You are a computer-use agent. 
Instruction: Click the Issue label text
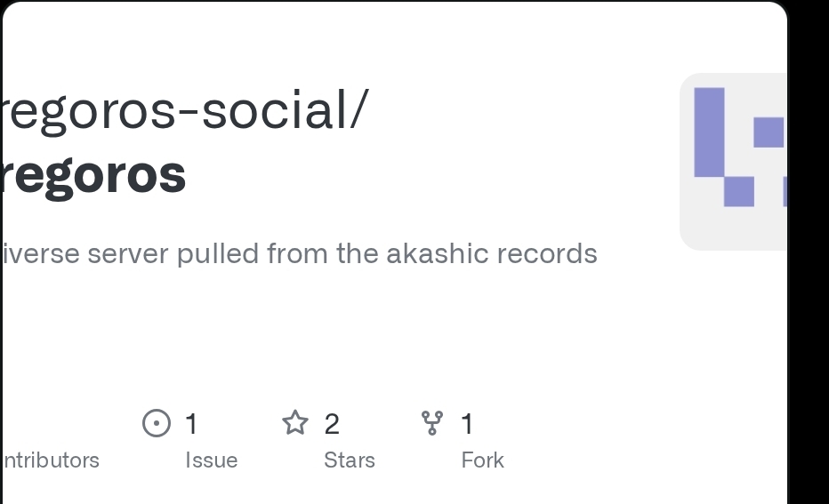[x=212, y=460]
